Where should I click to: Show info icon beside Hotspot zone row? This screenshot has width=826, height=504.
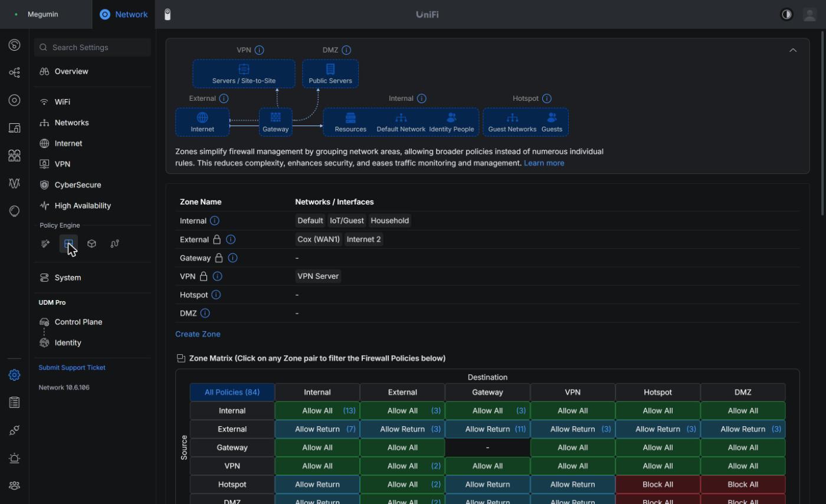[216, 295]
